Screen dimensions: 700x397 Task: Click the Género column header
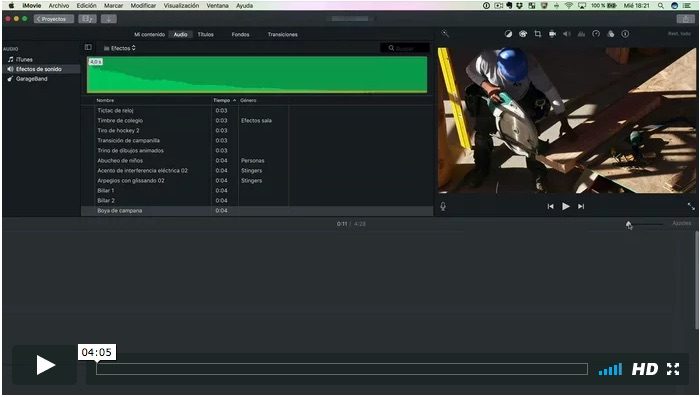tap(248, 100)
